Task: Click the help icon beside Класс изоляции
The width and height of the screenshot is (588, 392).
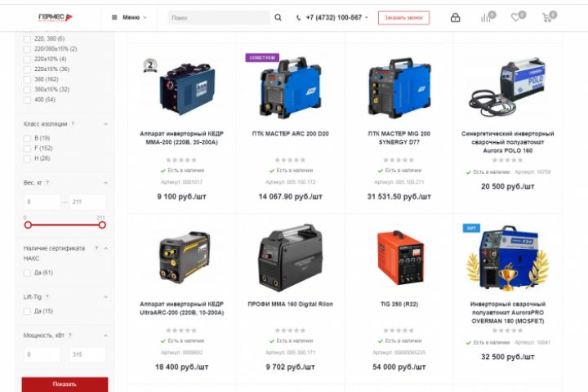Action: 73,124
